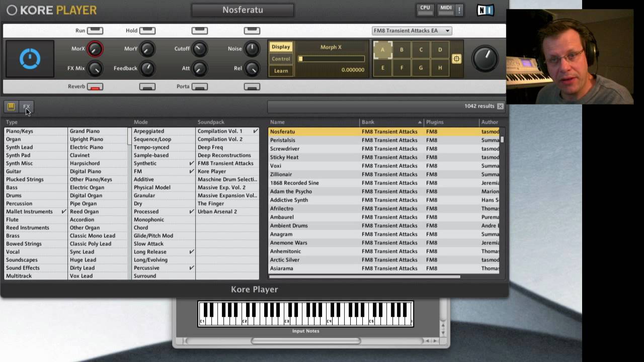Select the Screwdriver preset

[384, 149]
